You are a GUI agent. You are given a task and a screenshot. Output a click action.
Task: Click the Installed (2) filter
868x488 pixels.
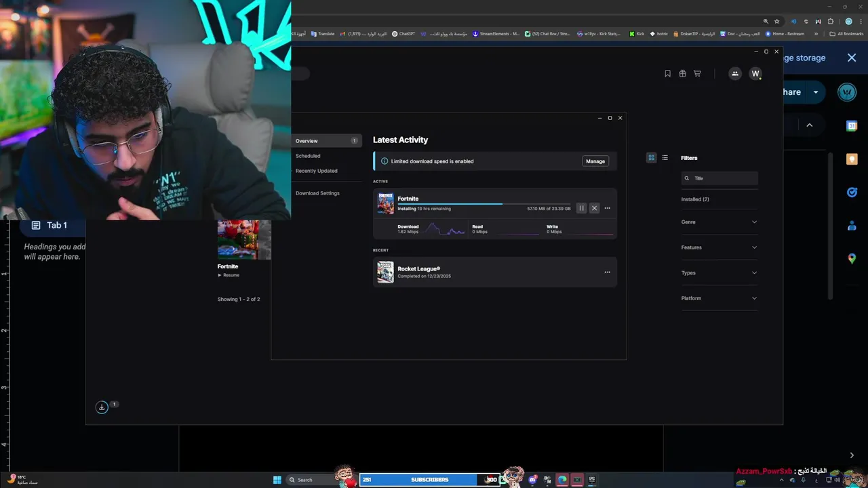(x=695, y=199)
